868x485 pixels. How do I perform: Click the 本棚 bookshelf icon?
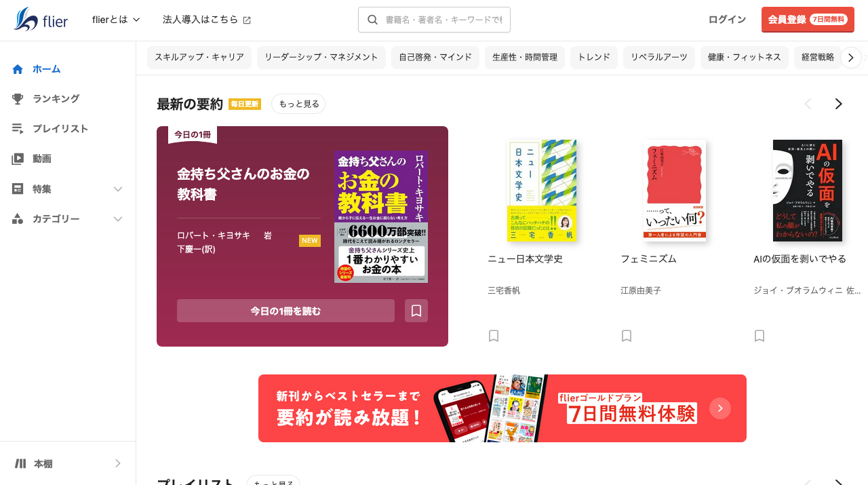pos(20,463)
